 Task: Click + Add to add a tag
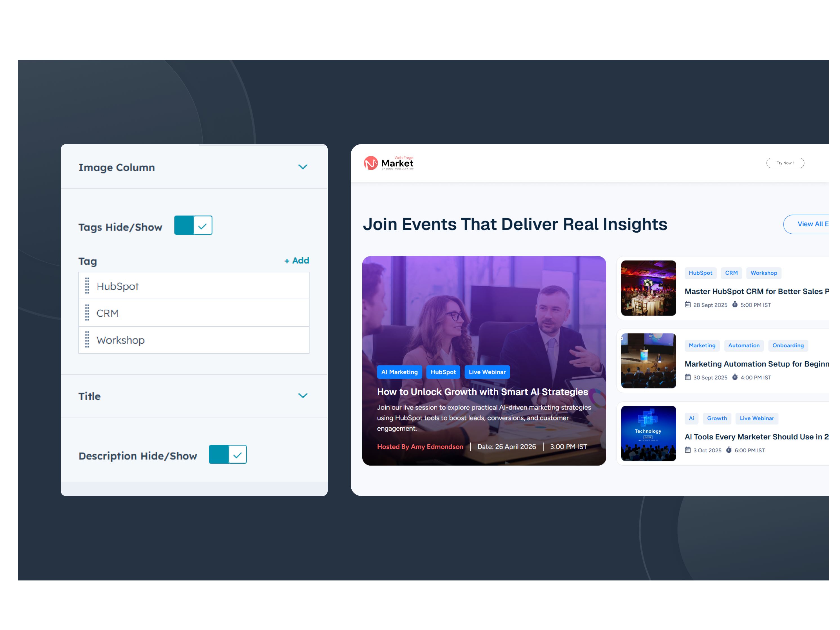click(x=297, y=260)
